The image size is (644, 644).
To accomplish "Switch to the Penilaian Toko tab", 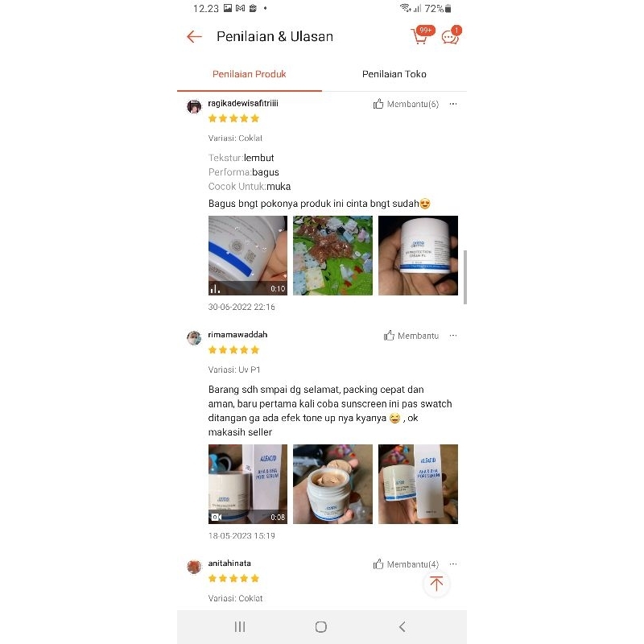I will [x=394, y=74].
